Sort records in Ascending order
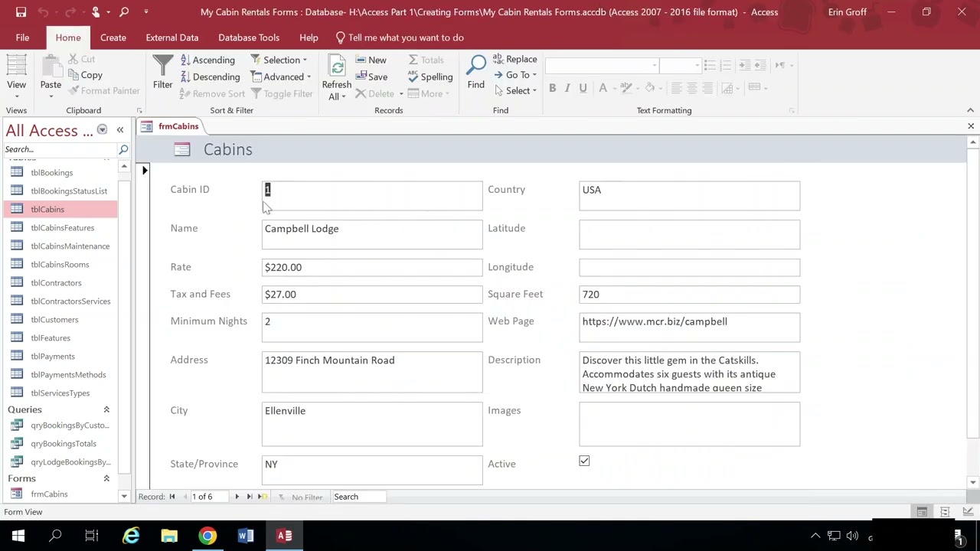 207,60
